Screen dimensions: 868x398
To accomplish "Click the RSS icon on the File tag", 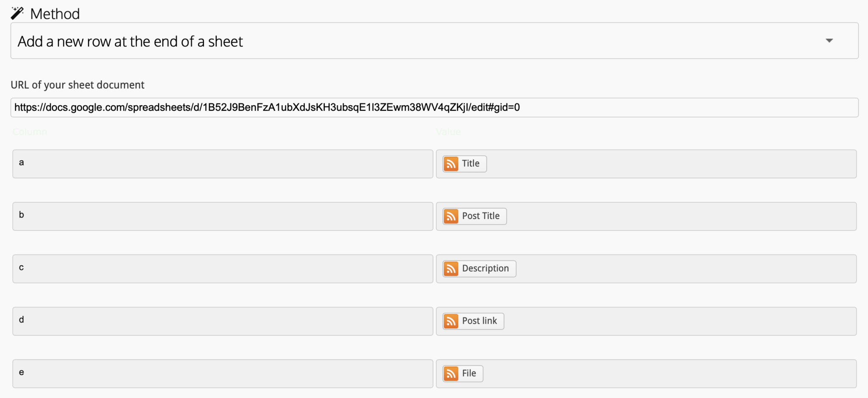I will tap(451, 374).
